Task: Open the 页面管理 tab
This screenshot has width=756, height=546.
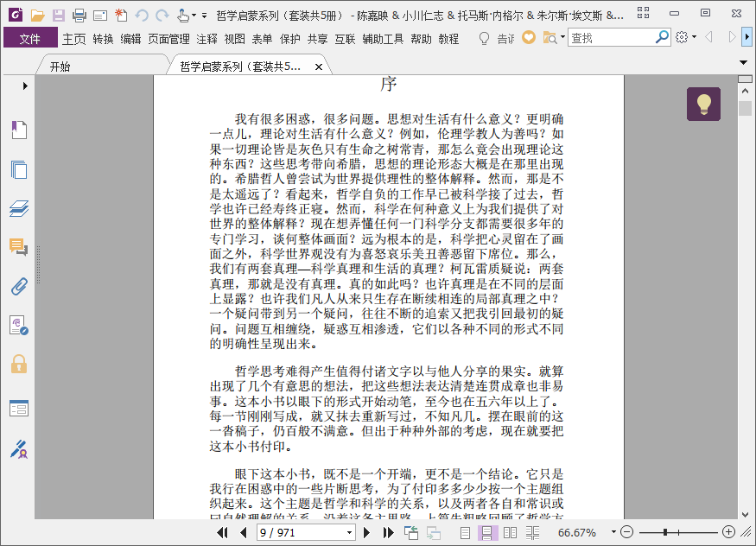Action: [168, 39]
